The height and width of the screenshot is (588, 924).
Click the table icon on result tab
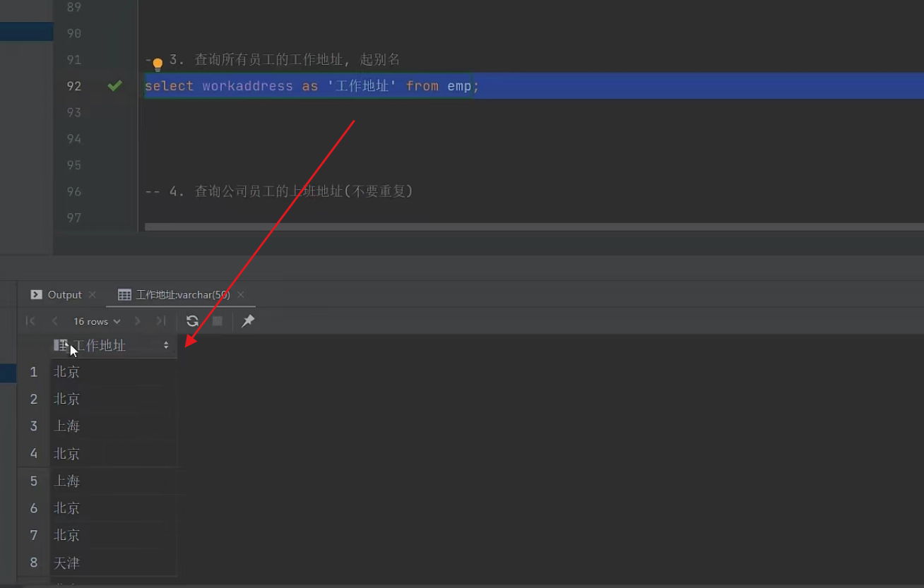(124, 294)
